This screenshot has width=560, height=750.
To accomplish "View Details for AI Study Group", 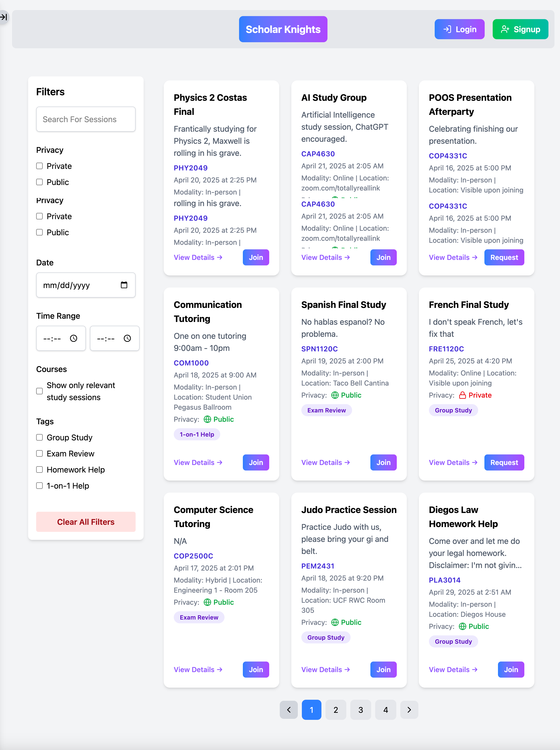I will click(x=325, y=257).
